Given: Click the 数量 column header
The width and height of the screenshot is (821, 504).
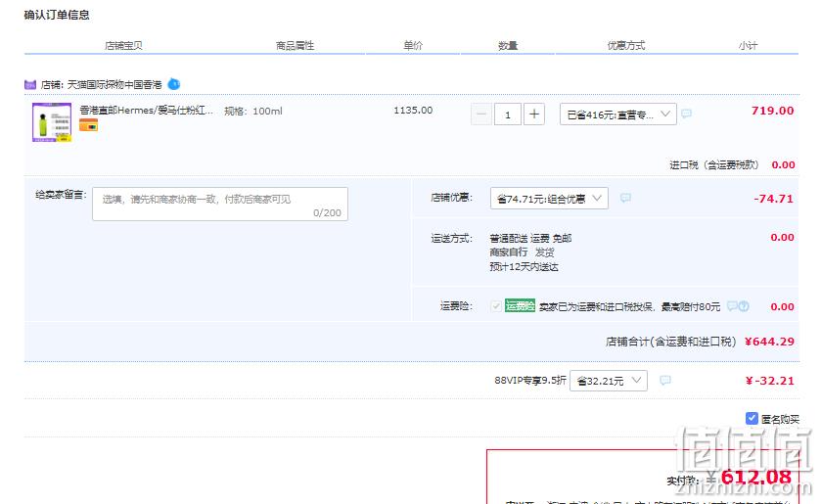Looking at the screenshot, I should click(507, 46).
